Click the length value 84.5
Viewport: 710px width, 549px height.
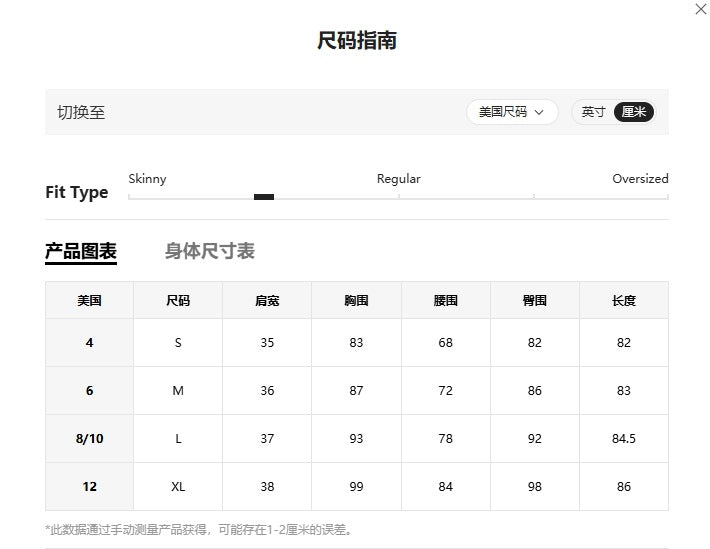(624, 439)
